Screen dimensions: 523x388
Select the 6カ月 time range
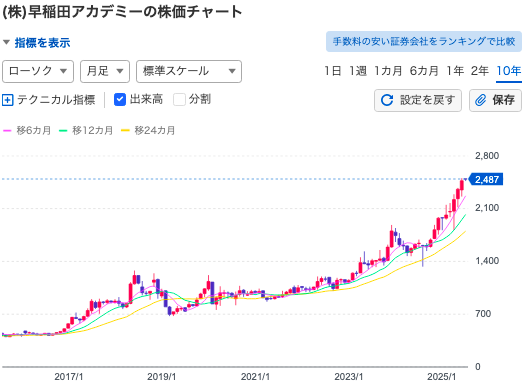click(x=424, y=71)
